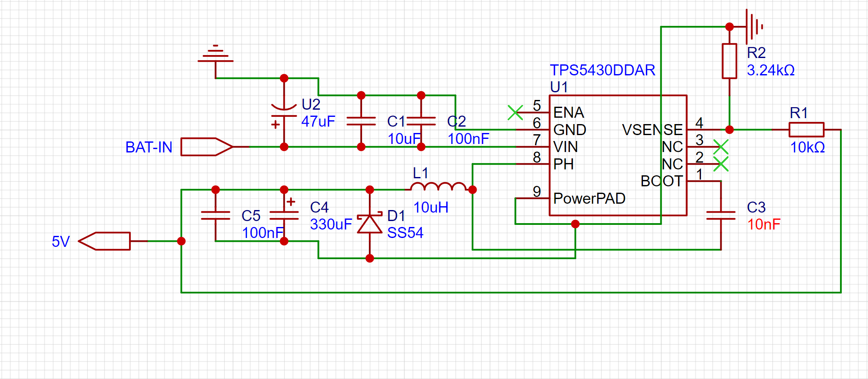The height and width of the screenshot is (379, 868).
Task: Click the R2 resistor symbol
Action: pos(729,61)
